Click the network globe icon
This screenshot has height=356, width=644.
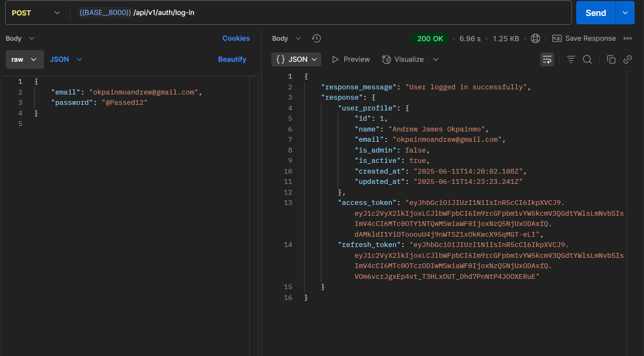[535, 38]
